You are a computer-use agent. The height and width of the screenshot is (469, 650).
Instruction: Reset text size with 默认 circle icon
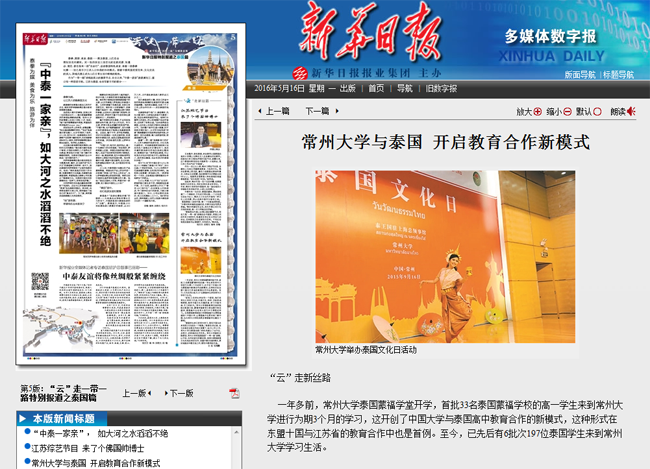point(597,111)
